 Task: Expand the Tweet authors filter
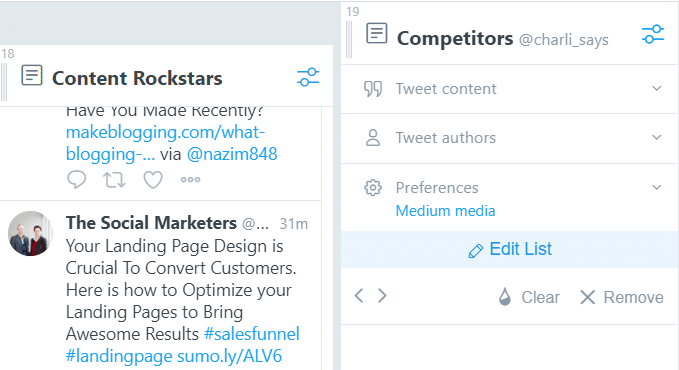point(510,138)
